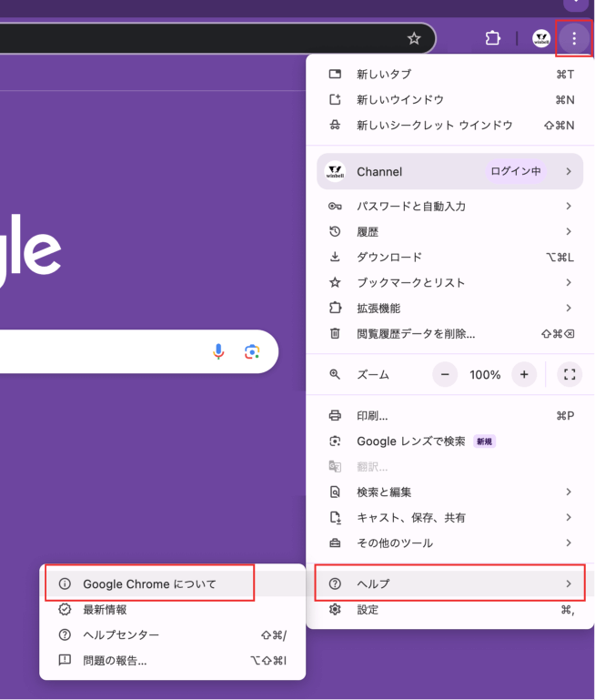Image resolution: width=595 pixels, height=700 pixels.
Task: Expand その他のツール submenu arrow
Action: [x=569, y=543]
